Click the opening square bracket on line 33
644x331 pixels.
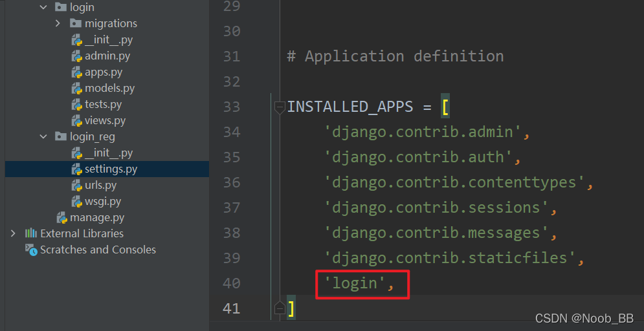pyautogui.click(x=445, y=107)
